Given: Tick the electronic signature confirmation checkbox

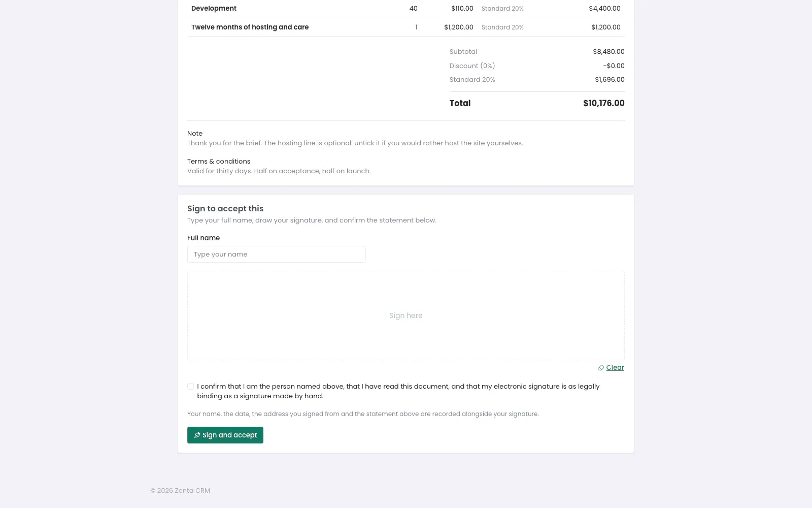Looking at the screenshot, I should [x=190, y=387].
